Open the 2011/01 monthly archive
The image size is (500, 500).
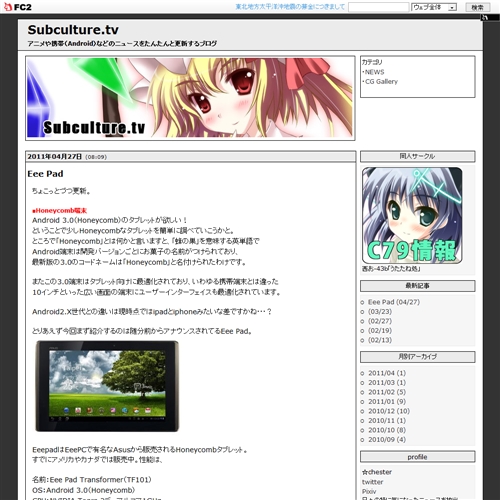pos(387,402)
